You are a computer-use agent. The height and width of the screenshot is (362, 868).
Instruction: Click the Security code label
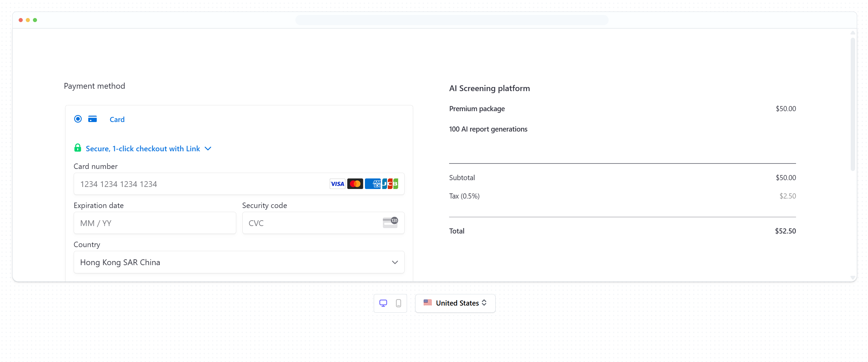pyautogui.click(x=264, y=206)
